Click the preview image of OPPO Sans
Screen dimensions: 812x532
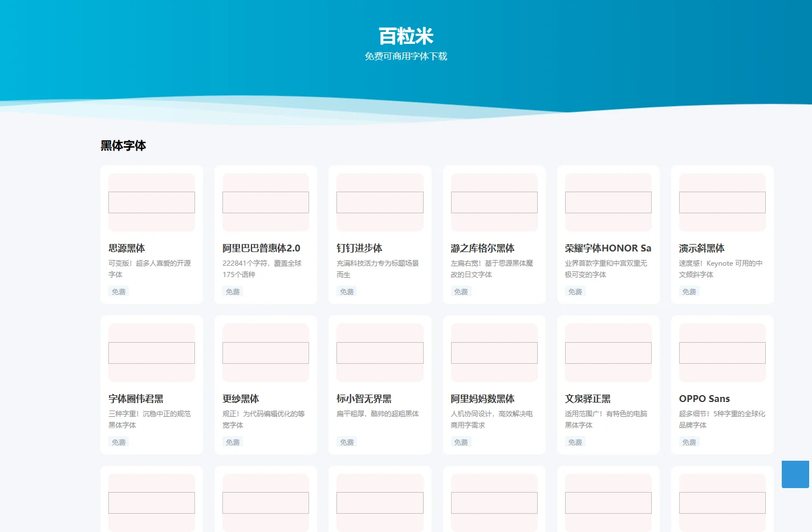(722, 353)
